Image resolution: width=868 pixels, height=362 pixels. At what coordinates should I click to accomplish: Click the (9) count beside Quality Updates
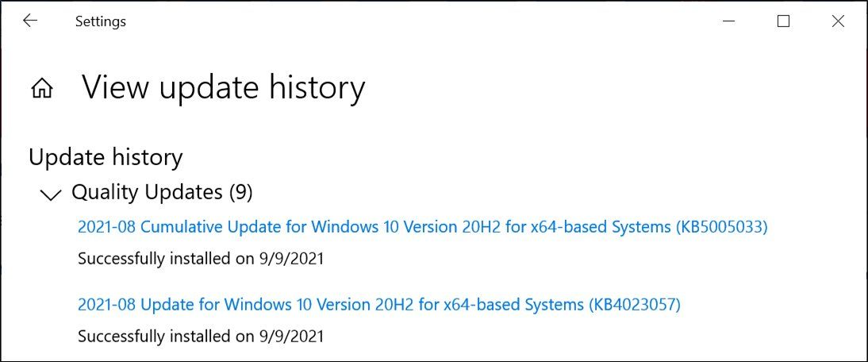click(241, 192)
